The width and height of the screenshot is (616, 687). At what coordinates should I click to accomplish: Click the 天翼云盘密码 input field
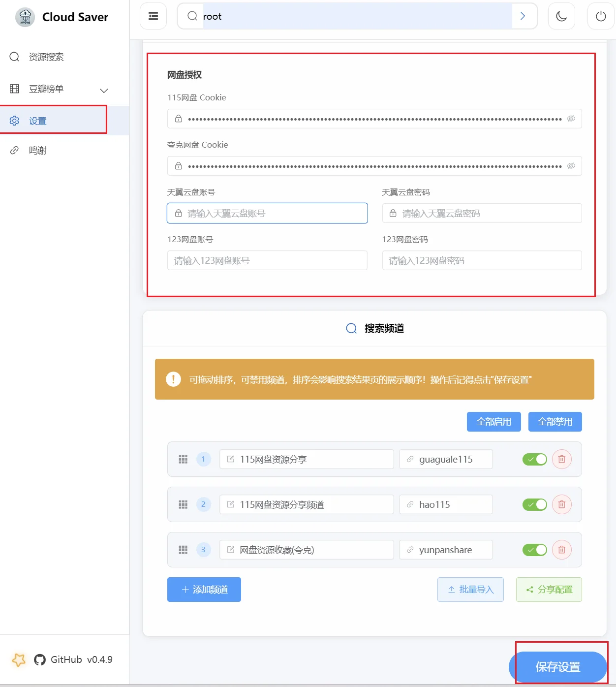click(482, 213)
